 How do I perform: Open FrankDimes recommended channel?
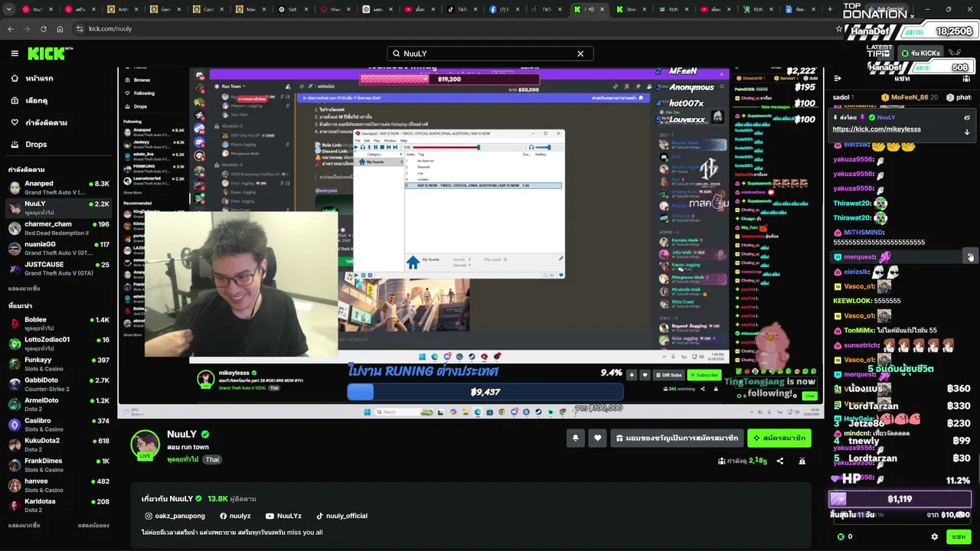click(x=59, y=465)
